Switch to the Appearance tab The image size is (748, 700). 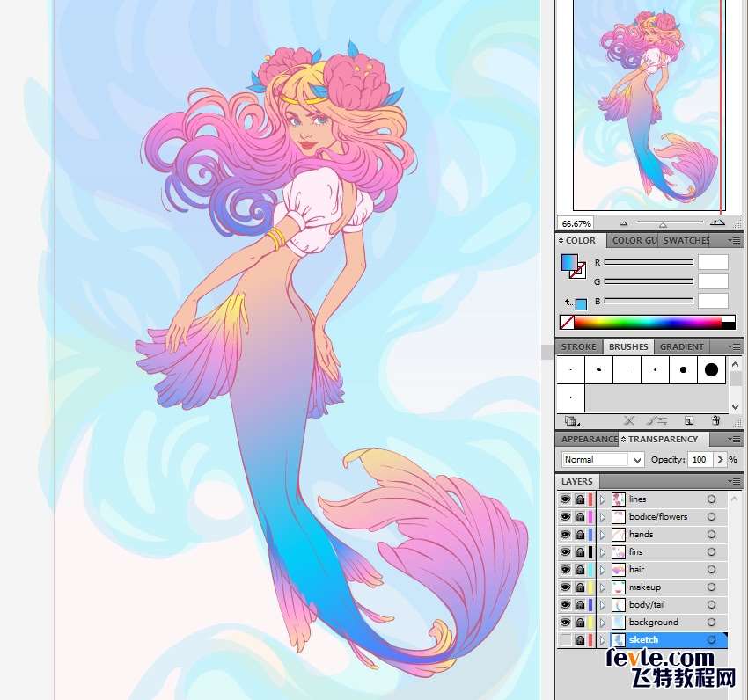tap(589, 439)
